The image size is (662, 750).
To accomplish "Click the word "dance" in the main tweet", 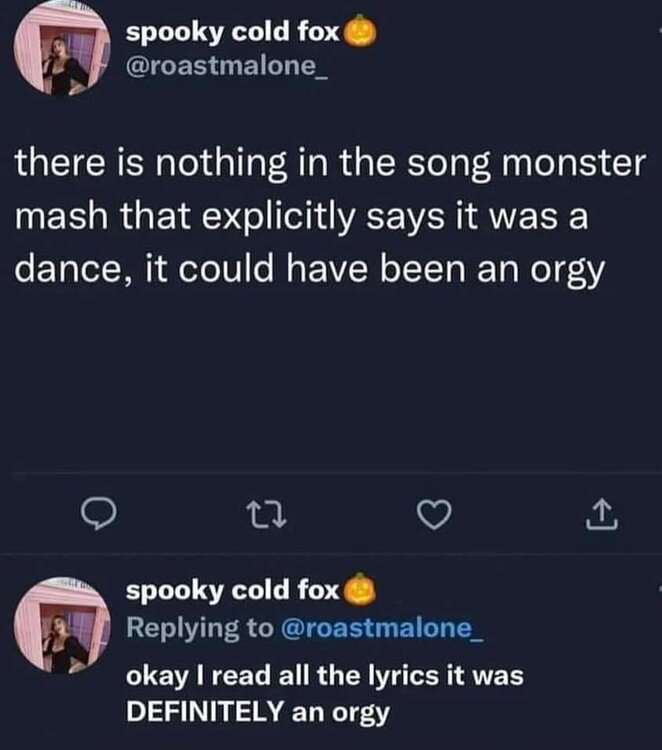I will tap(67, 273).
